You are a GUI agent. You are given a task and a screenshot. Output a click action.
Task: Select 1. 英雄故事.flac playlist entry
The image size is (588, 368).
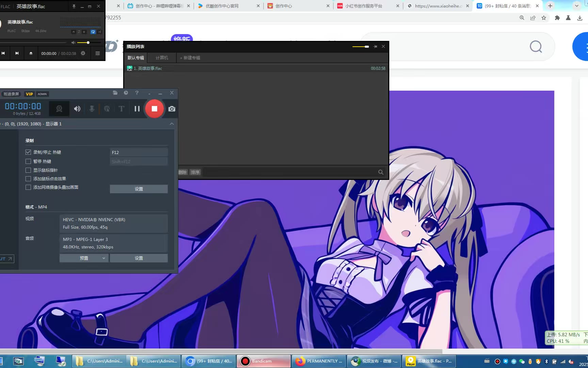point(256,68)
